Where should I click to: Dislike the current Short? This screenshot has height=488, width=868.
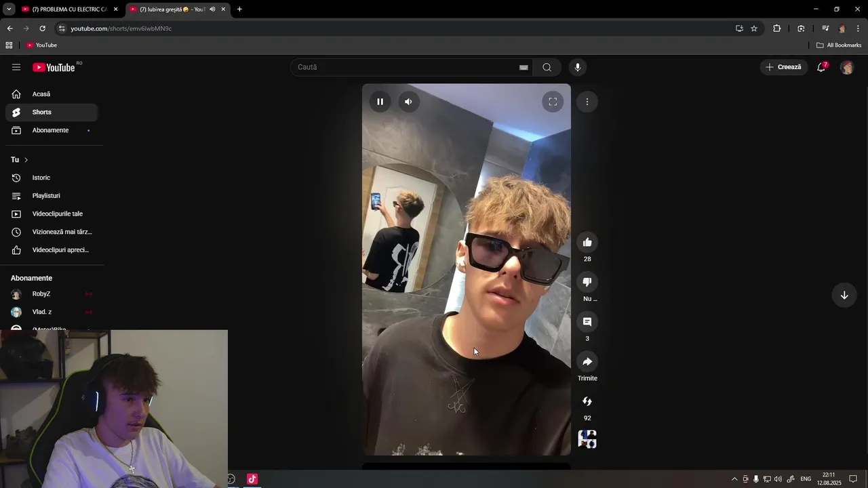click(587, 282)
